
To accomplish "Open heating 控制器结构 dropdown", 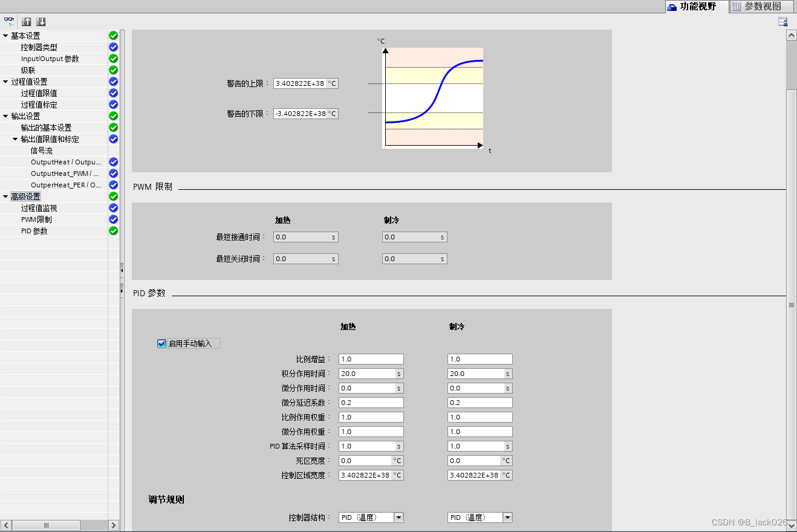I will 398,517.
